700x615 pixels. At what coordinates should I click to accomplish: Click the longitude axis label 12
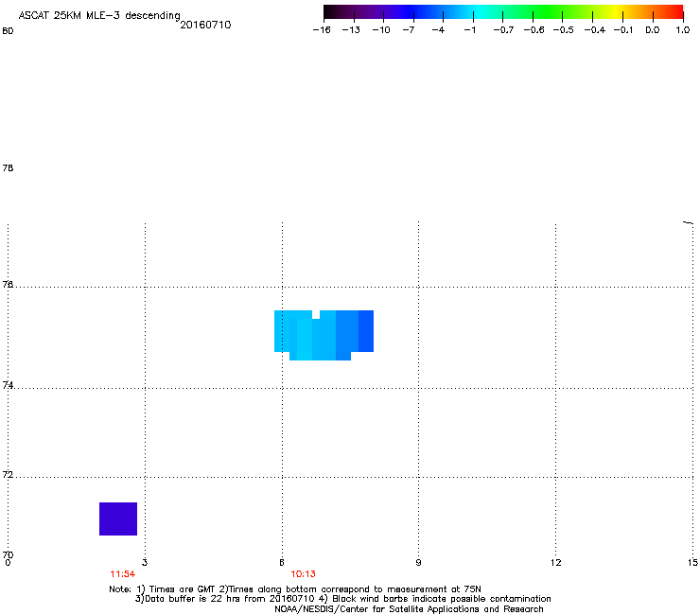pos(556,562)
